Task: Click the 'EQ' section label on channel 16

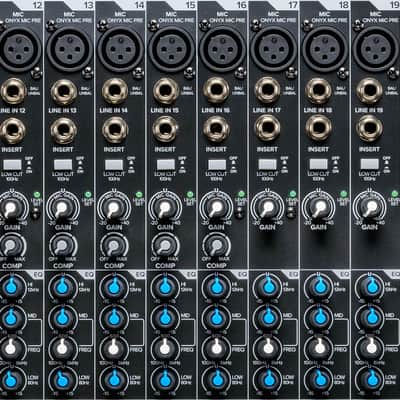Action: (x=242, y=274)
